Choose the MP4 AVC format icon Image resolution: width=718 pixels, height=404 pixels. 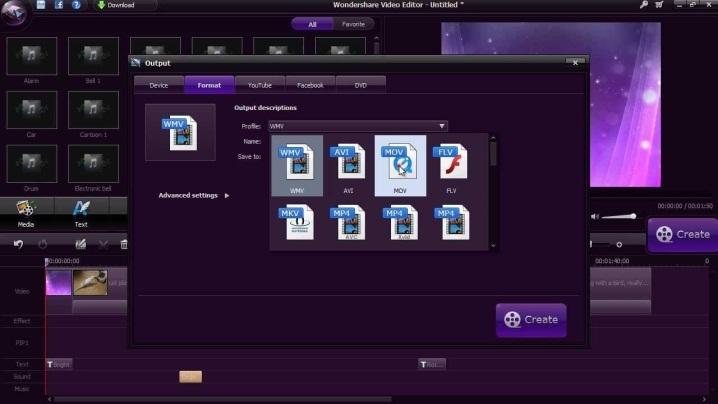click(348, 223)
